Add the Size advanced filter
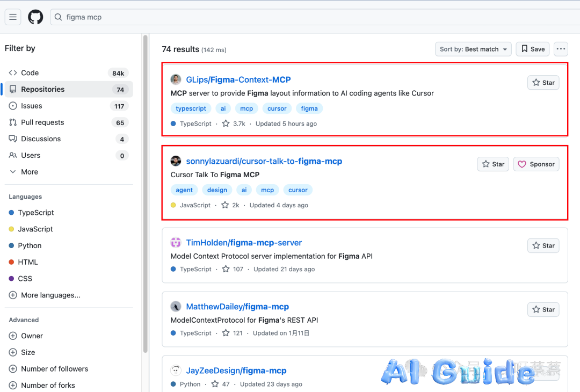The height and width of the screenshot is (392, 580). [x=22, y=352]
